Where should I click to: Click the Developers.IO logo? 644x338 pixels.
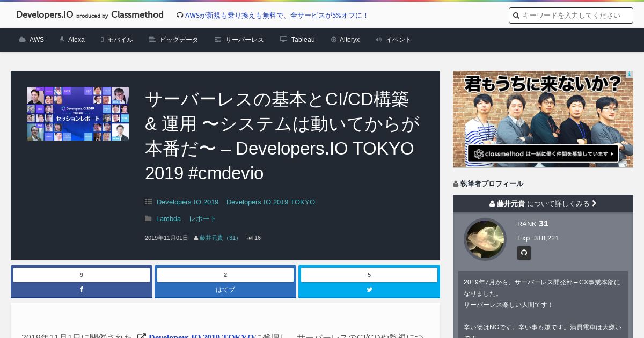point(90,15)
